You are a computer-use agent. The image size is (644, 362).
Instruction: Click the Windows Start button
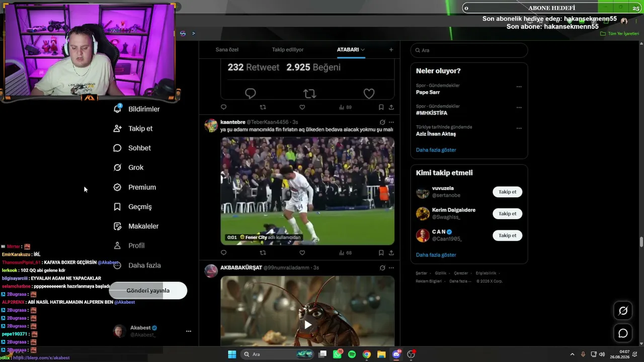coord(232,354)
